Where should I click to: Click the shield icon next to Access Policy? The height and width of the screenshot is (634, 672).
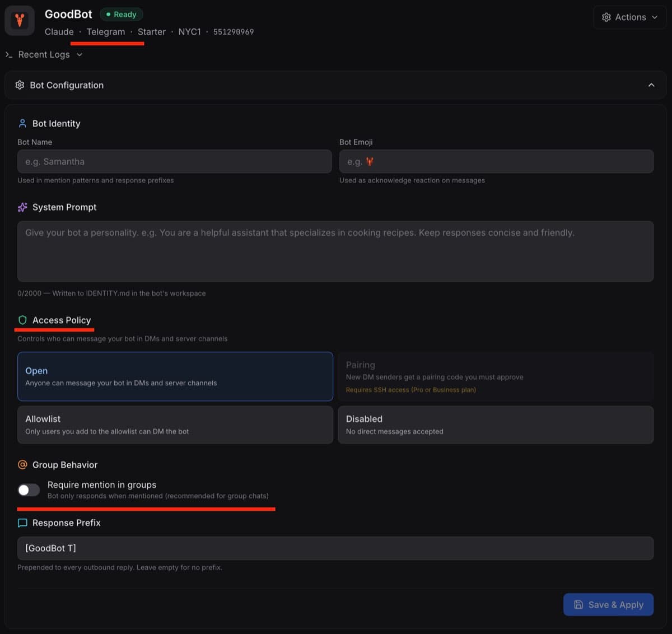click(22, 320)
